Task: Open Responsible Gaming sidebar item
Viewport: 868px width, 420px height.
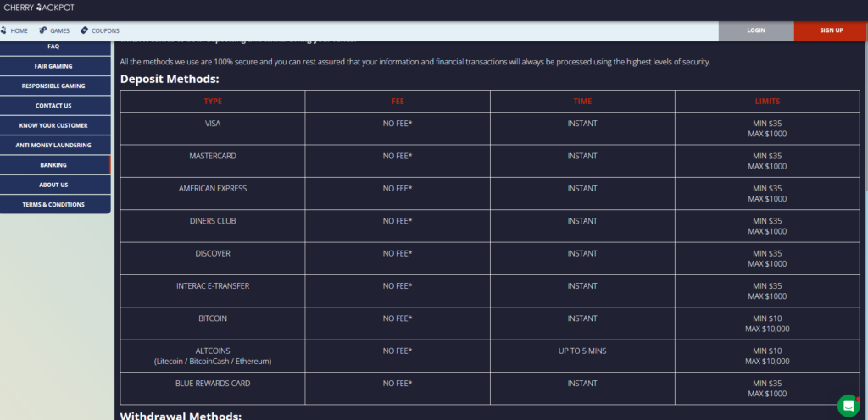Action: point(55,86)
